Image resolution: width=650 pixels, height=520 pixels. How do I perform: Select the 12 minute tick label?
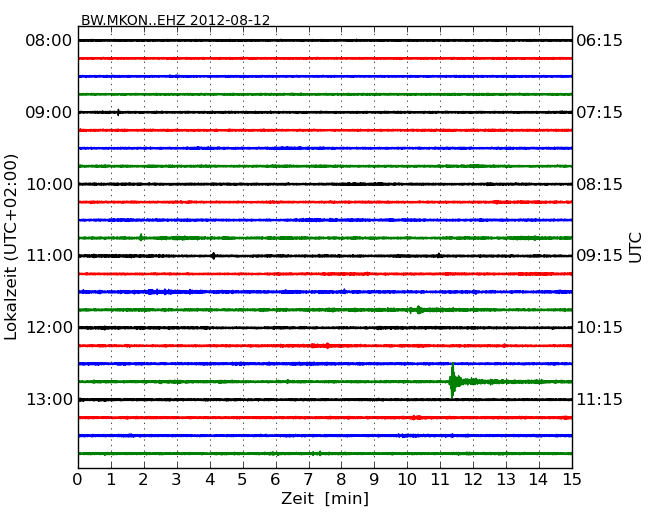click(473, 480)
